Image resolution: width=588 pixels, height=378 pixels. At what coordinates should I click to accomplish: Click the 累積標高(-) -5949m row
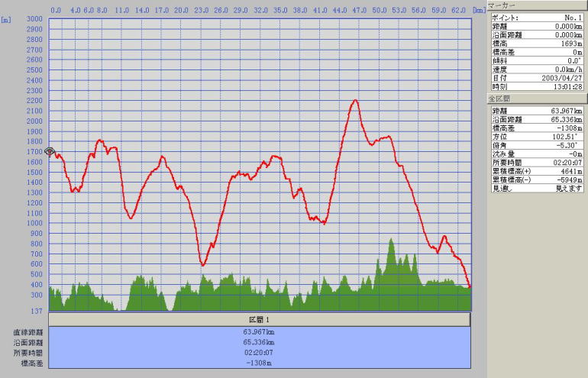tap(536, 179)
